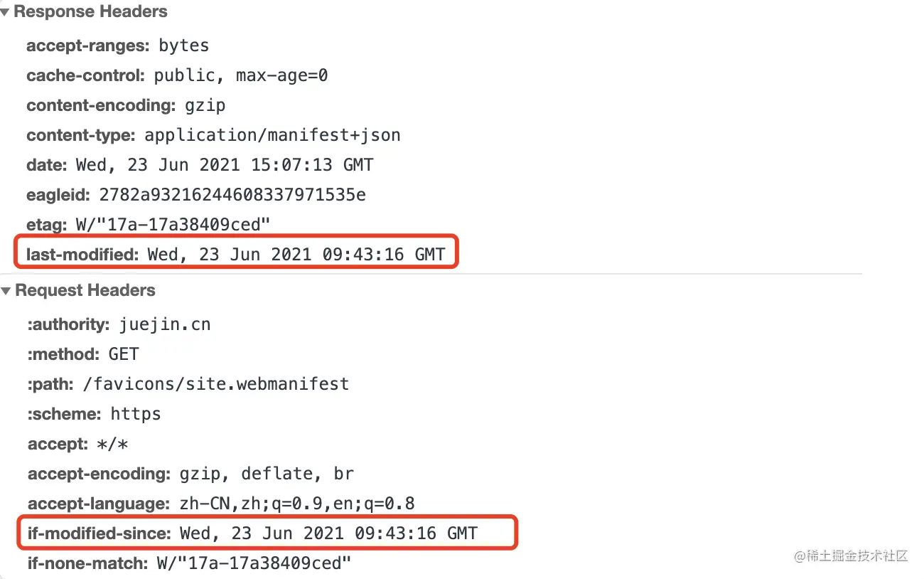The image size is (924, 579).
Task: Select the eagleid header value
Action: coord(232,195)
